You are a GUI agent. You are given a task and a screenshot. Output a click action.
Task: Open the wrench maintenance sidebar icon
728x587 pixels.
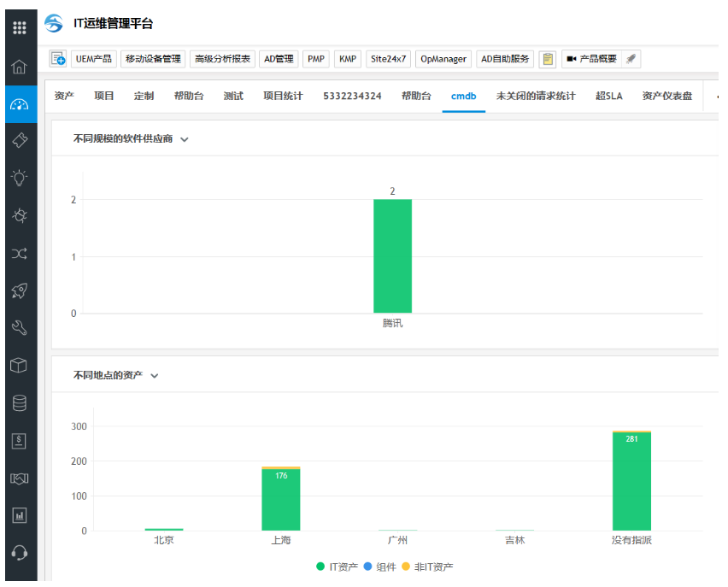tap(19, 328)
